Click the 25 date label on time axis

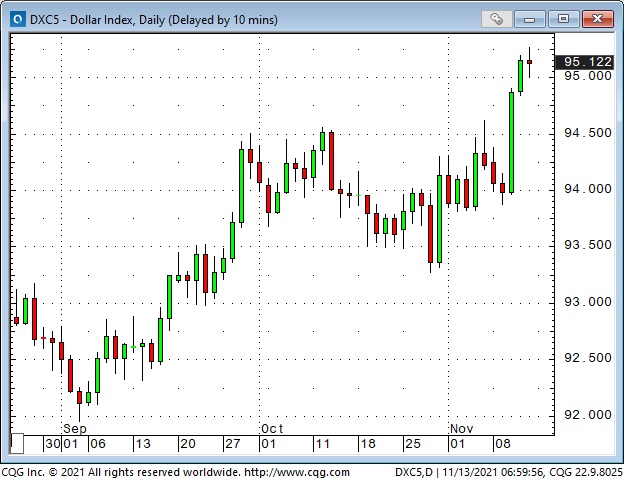point(413,444)
